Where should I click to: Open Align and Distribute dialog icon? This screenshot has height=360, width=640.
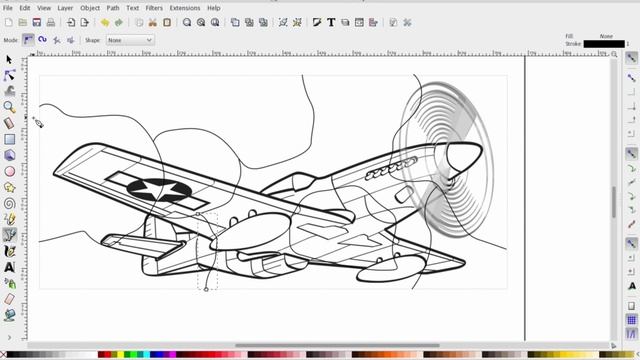pyautogui.click(x=373, y=22)
